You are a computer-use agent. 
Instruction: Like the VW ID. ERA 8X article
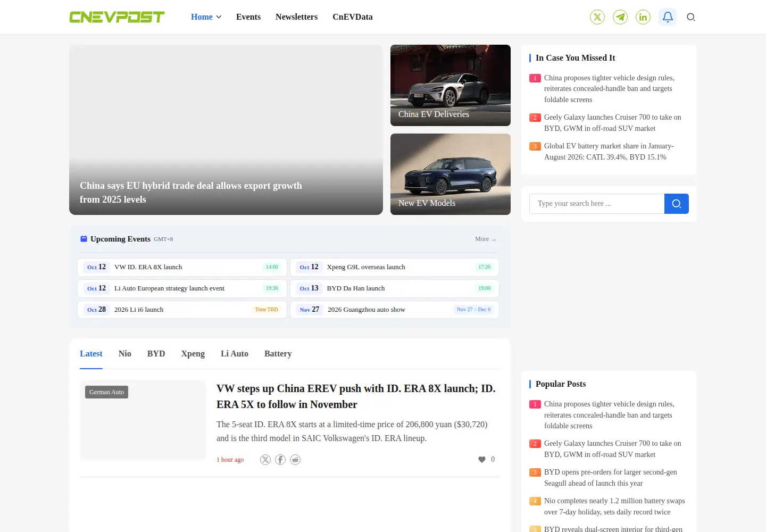point(482,460)
